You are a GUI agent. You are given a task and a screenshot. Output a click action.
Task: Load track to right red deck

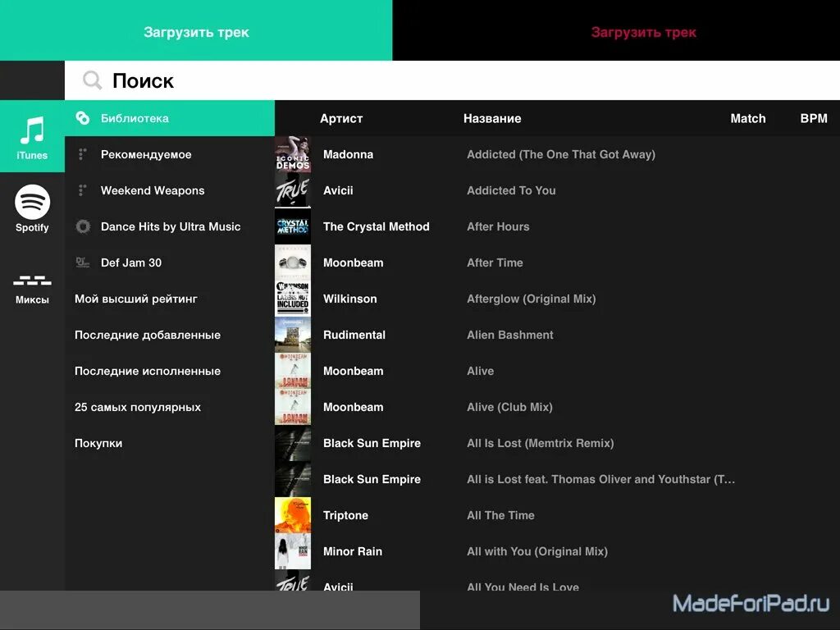click(616, 30)
